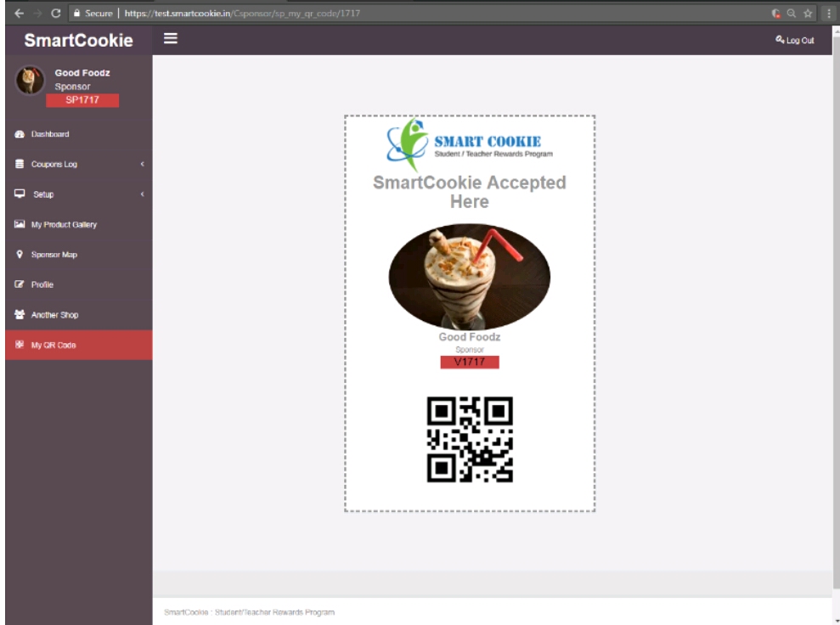This screenshot has width=840, height=625.
Task: Reload the page with browser refresh
Action: pos(54,13)
